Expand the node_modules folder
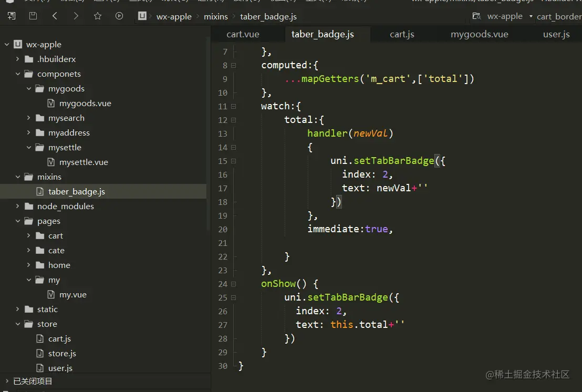 click(17, 206)
